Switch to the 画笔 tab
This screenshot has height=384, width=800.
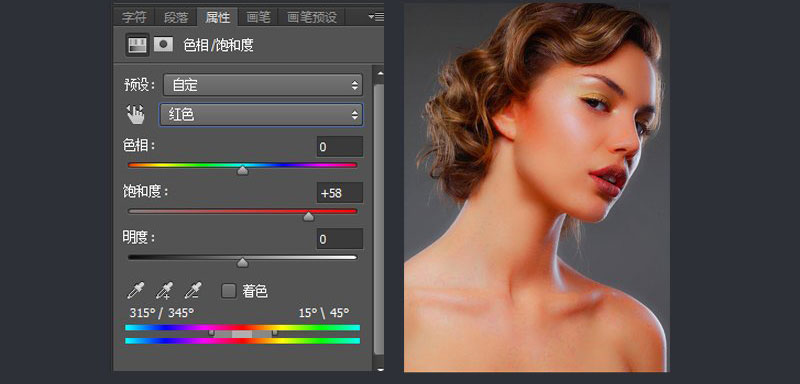pos(258,17)
